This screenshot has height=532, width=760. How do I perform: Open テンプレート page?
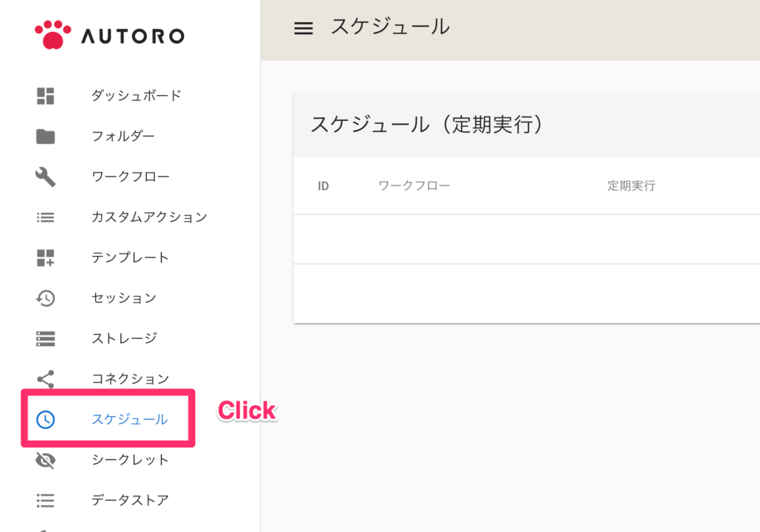tap(130, 257)
